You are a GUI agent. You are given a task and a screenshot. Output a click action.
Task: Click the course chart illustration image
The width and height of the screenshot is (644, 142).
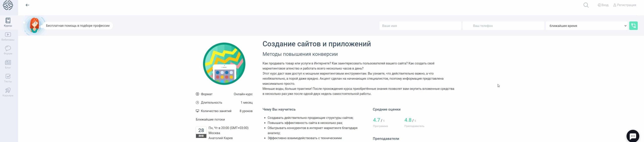point(224,64)
